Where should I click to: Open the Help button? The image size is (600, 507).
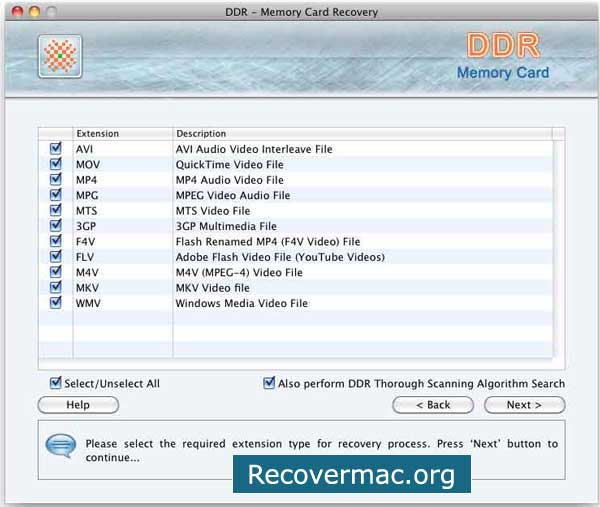(78, 405)
